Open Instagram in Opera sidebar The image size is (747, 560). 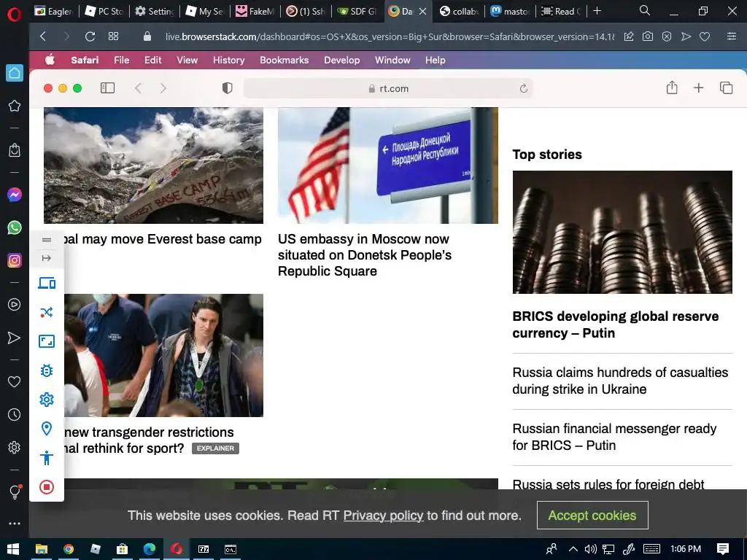[15, 260]
